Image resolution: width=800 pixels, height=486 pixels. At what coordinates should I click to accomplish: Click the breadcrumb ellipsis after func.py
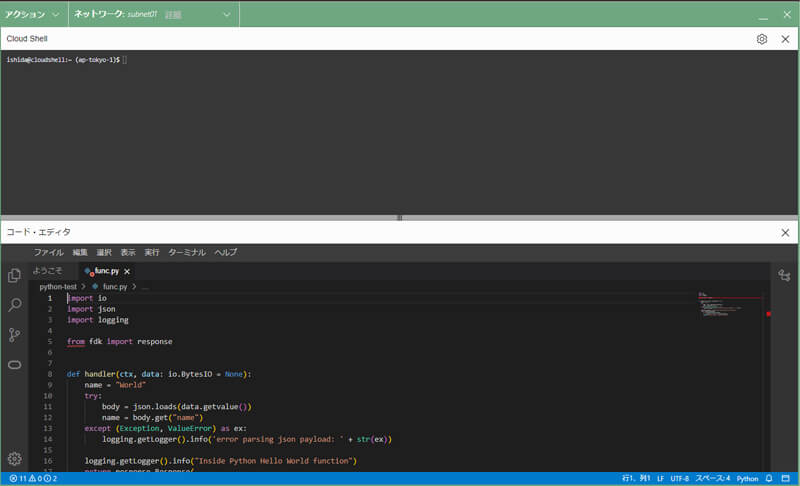click(x=145, y=287)
